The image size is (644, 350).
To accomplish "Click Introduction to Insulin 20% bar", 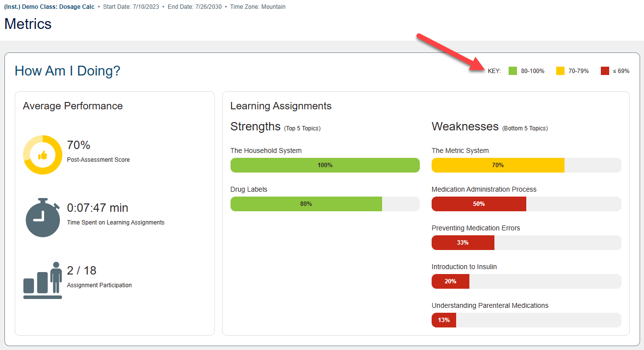I will 450,281.
